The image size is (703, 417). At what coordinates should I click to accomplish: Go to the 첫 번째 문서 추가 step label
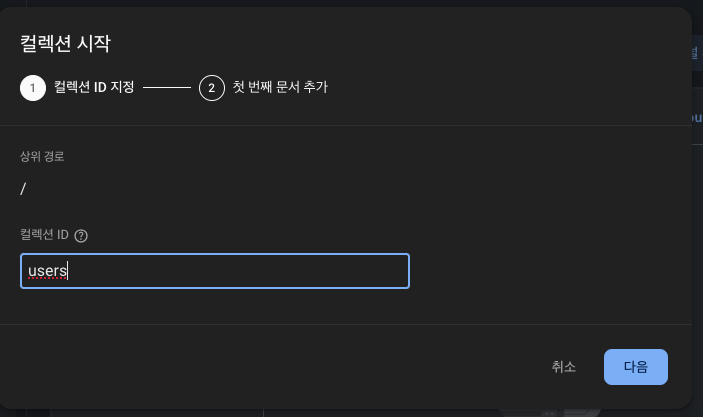click(280, 87)
